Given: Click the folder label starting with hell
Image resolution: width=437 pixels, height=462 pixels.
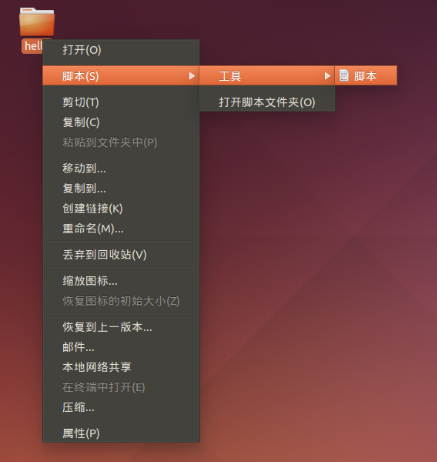Looking at the screenshot, I should pos(33,46).
